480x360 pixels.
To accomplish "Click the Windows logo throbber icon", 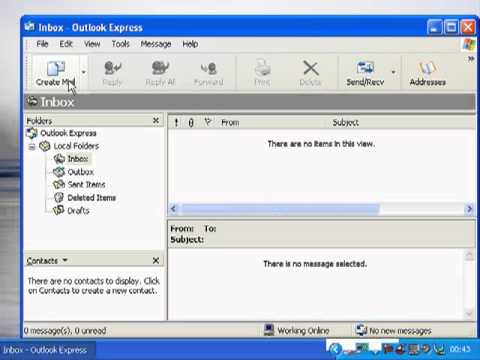I will click(468, 44).
